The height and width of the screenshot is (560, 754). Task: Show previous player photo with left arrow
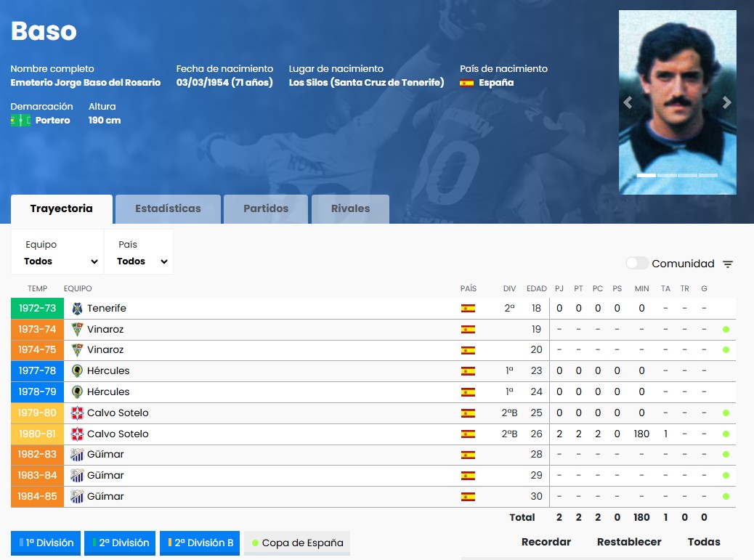point(628,102)
